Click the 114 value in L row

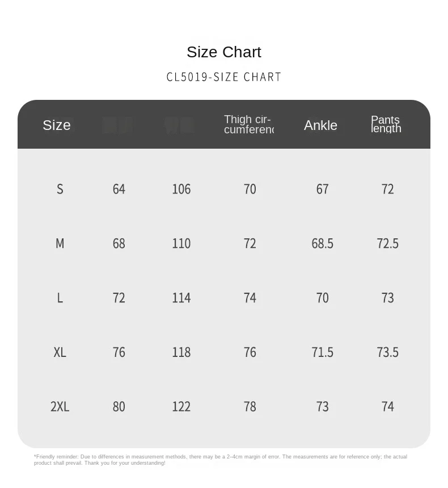coord(181,298)
